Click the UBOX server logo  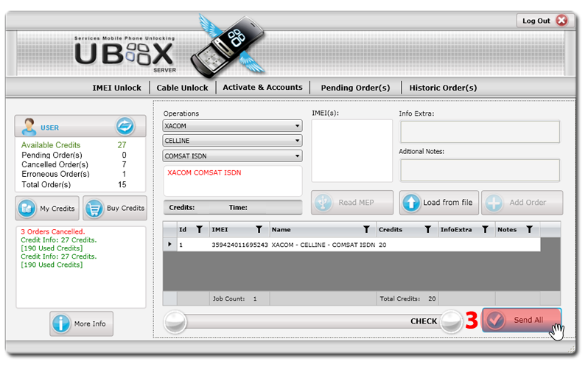125,55
